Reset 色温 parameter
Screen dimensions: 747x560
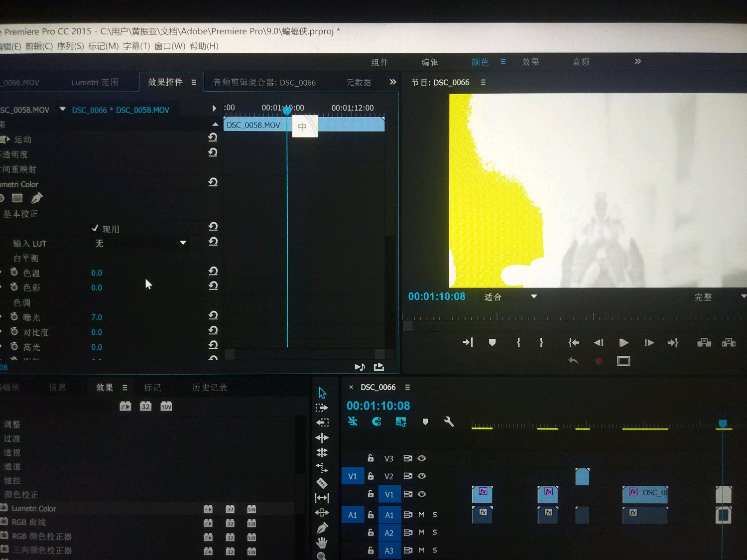tap(213, 271)
